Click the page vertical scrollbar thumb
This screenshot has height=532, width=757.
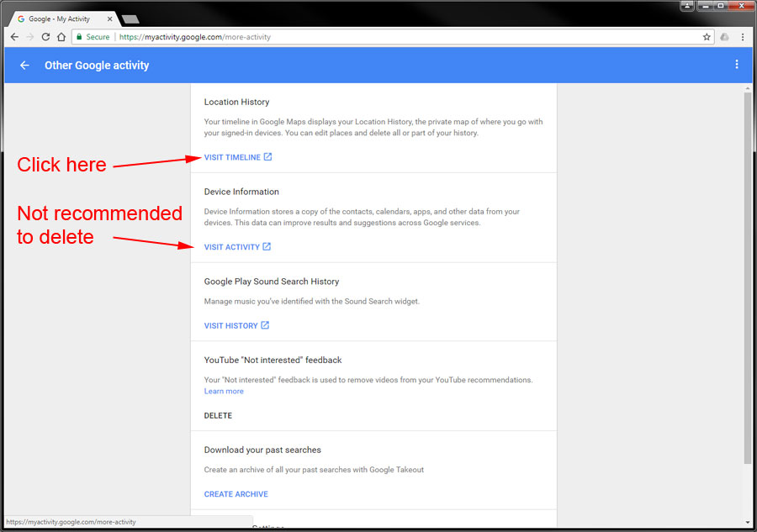coord(748,278)
